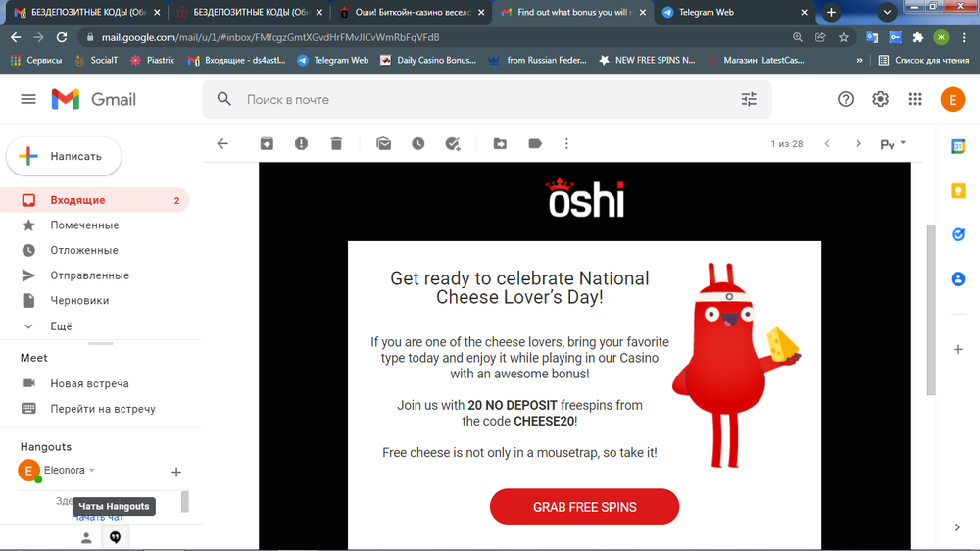Snooze the email with the clock icon
This screenshot has height=551, width=980.
pyautogui.click(x=418, y=144)
